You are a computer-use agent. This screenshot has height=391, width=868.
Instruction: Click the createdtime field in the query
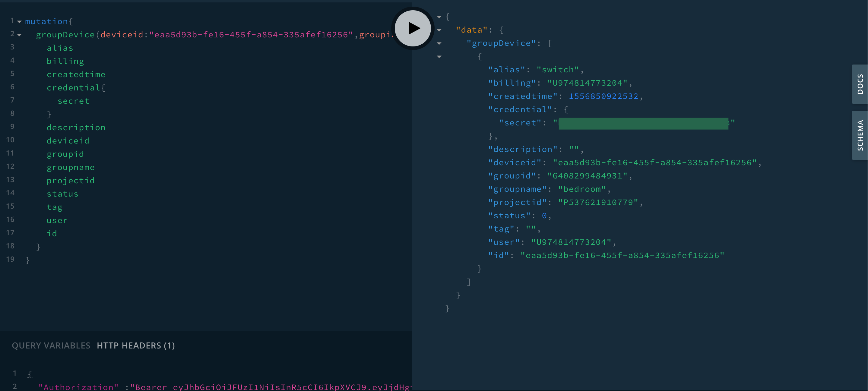tap(76, 74)
